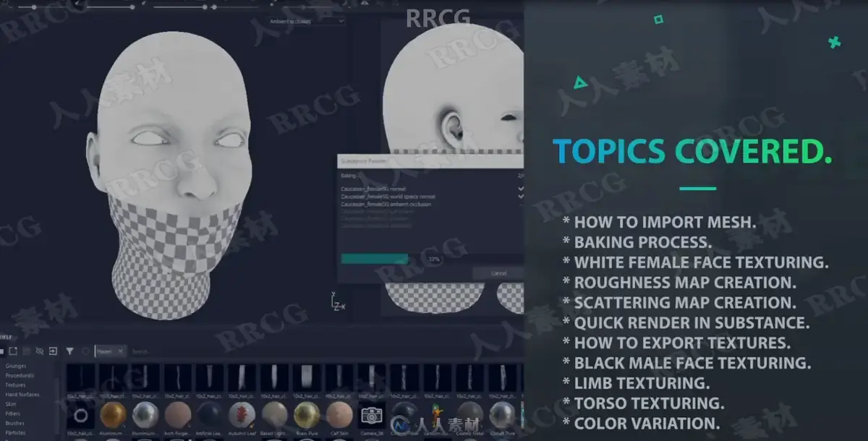Image resolution: width=868 pixels, height=441 pixels.
Task: Select the Brushes shelf category
Action: (x=15, y=423)
